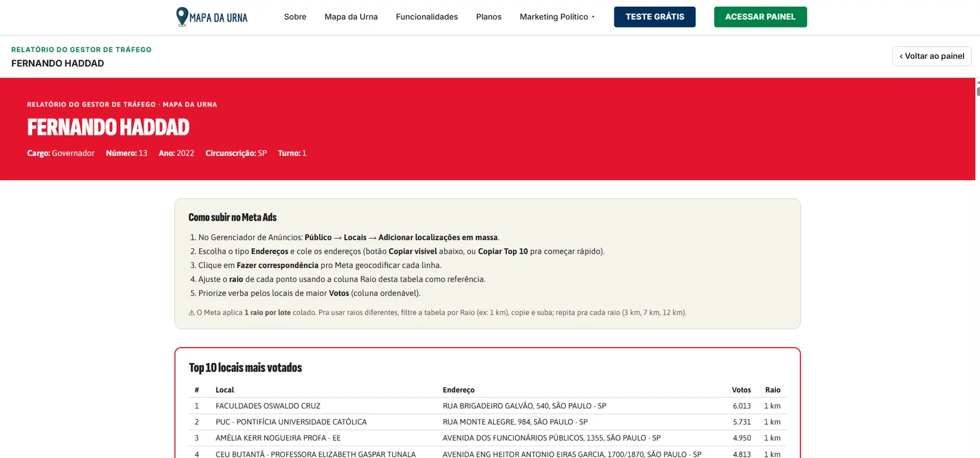Click the TESTE GRÁTIS button

click(655, 17)
